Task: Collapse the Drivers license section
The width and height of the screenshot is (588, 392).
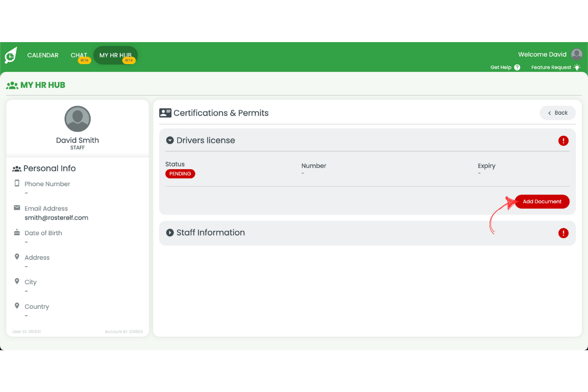Action: click(170, 140)
